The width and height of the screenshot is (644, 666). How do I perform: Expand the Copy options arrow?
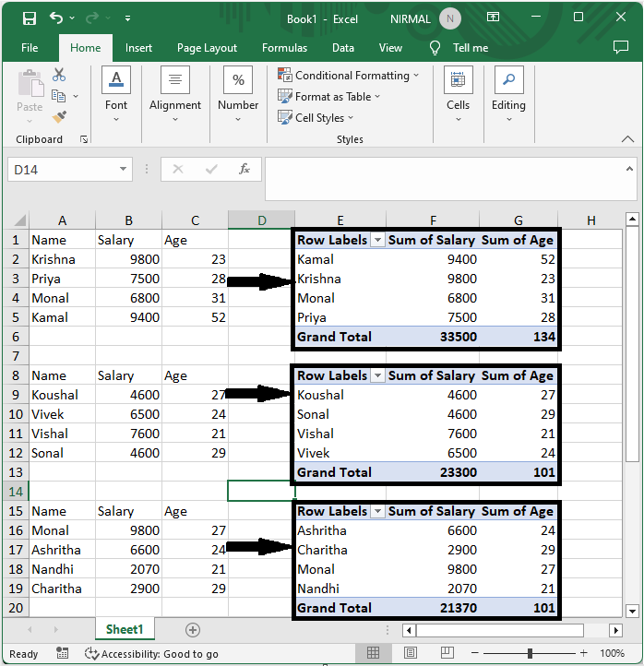click(76, 97)
